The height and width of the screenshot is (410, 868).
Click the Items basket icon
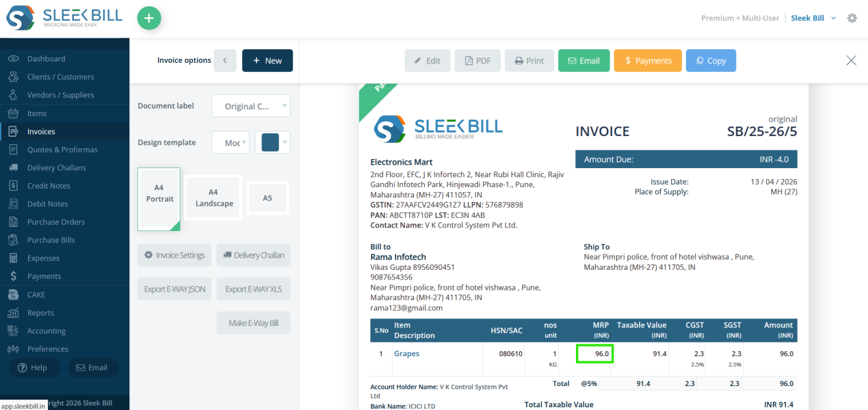pos(13,113)
